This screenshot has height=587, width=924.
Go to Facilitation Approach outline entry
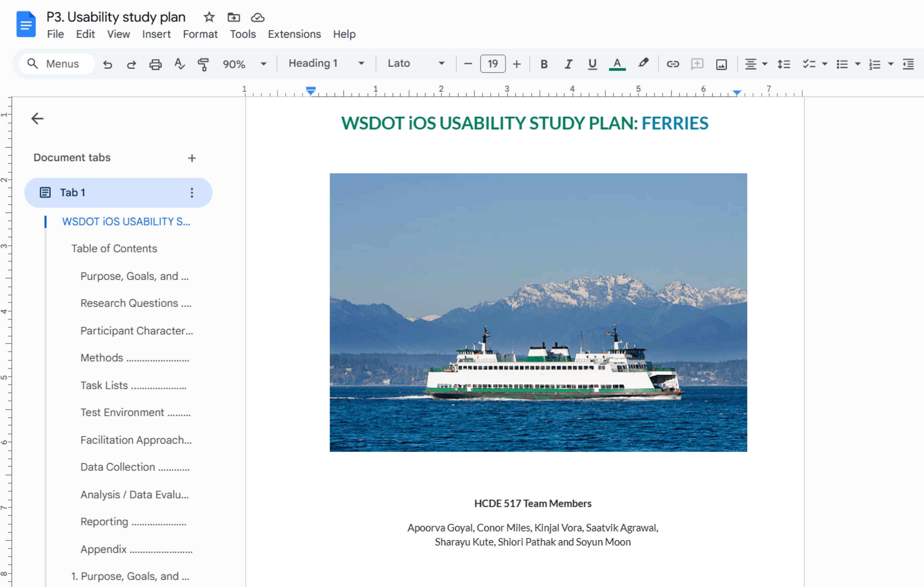136,440
